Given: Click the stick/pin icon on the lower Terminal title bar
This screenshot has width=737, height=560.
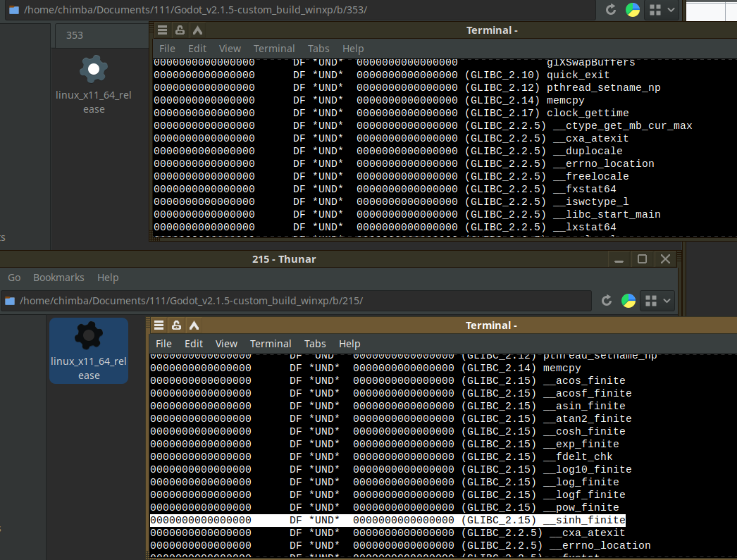Looking at the screenshot, I should pyautogui.click(x=176, y=325).
